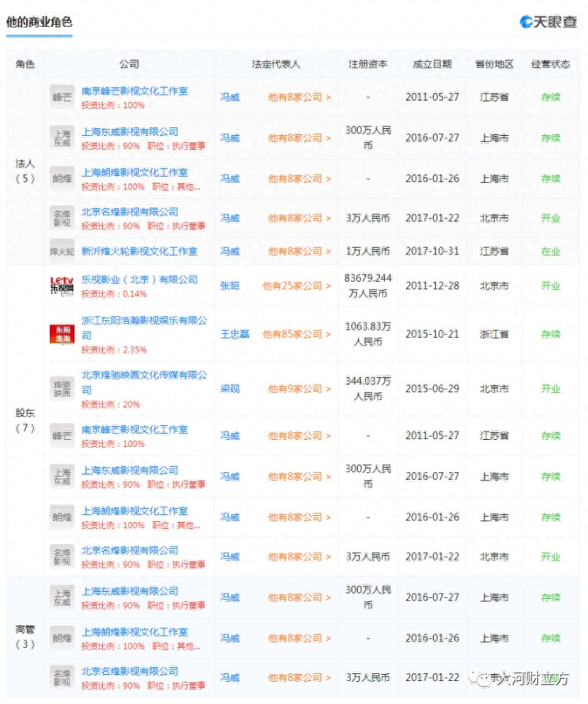Expand 他有85家公司 next to 王忠磊

[x=296, y=334]
